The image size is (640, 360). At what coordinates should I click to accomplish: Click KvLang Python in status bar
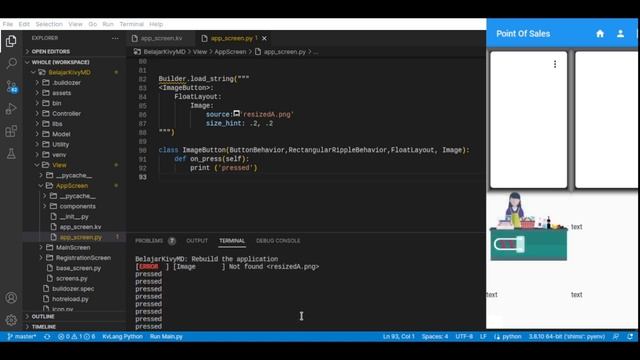point(122,337)
